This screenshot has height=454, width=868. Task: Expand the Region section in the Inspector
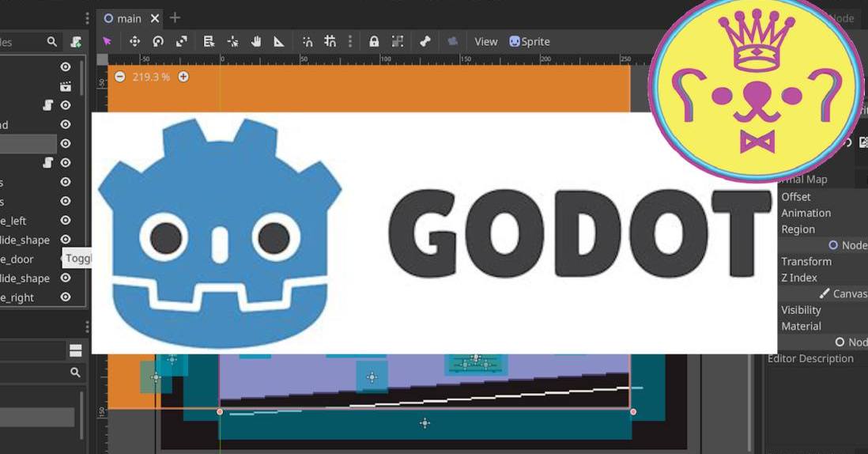coord(798,229)
